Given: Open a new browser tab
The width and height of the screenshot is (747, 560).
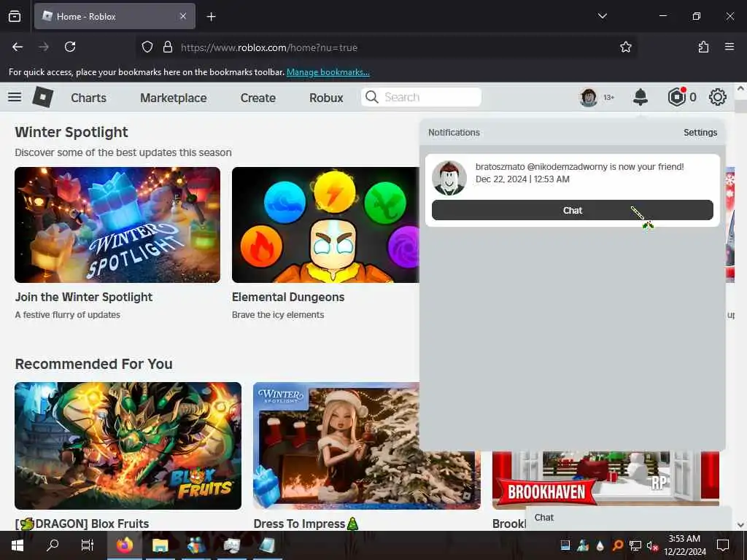Looking at the screenshot, I should (211, 17).
